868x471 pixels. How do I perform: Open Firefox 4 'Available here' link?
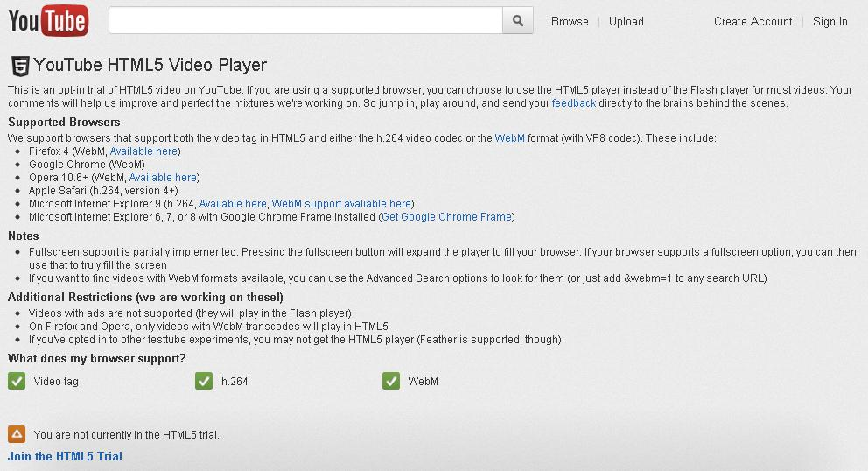pyautogui.click(x=143, y=151)
